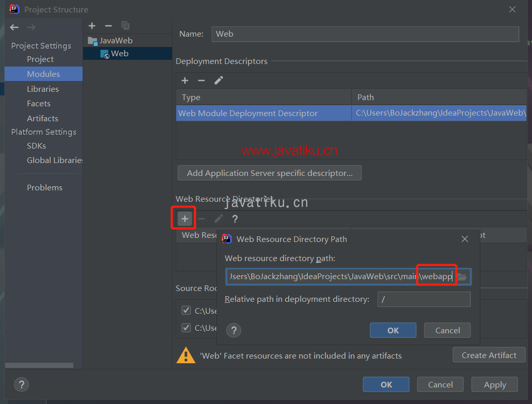
Task: Click the Name field containing Web
Action: pos(365,34)
